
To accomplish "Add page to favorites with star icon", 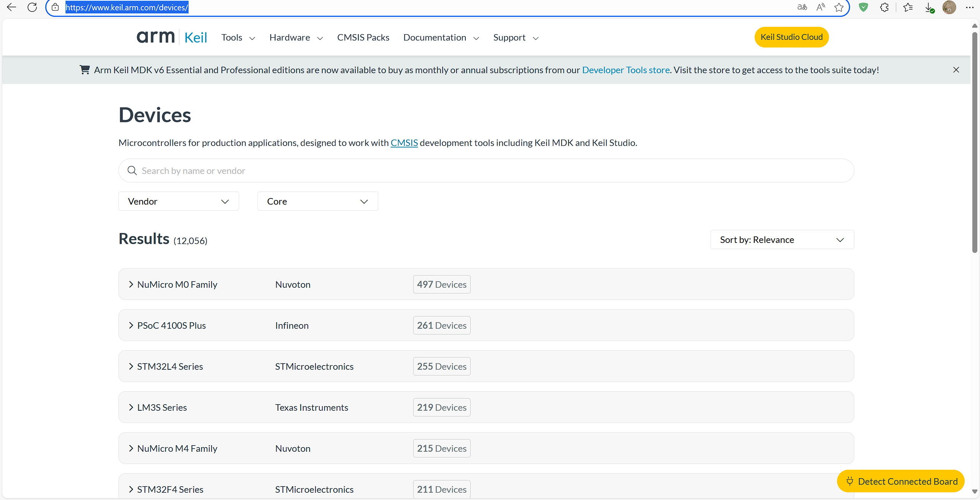I will tap(839, 7).
